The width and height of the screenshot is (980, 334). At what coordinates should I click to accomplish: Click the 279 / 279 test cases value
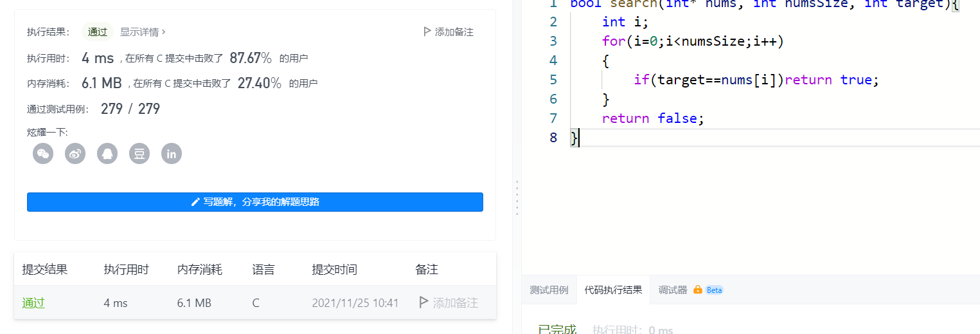coord(130,109)
